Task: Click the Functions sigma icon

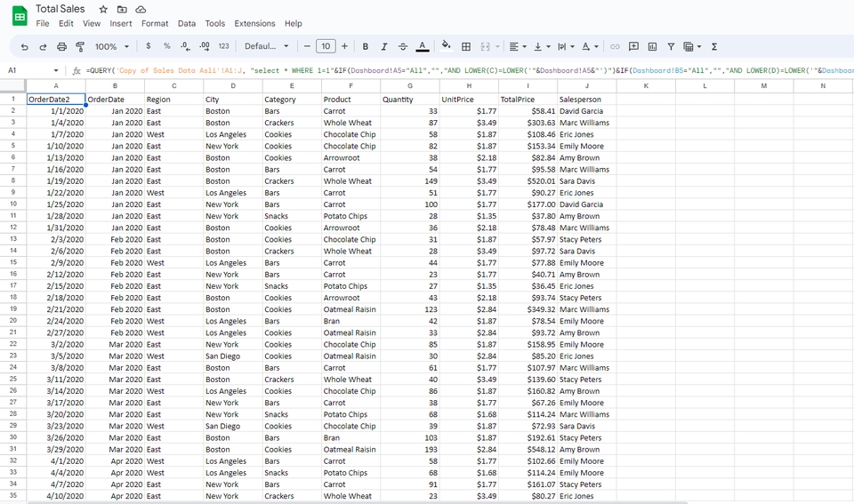Action: pyautogui.click(x=714, y=47)
